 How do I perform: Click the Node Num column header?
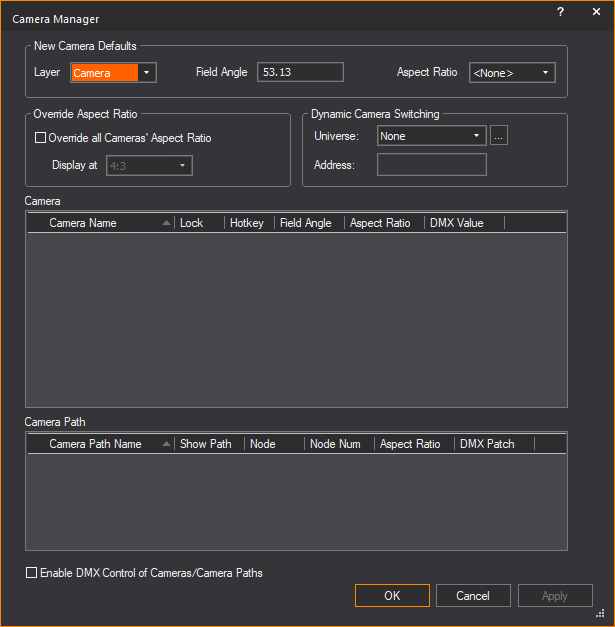coord(336,444)
